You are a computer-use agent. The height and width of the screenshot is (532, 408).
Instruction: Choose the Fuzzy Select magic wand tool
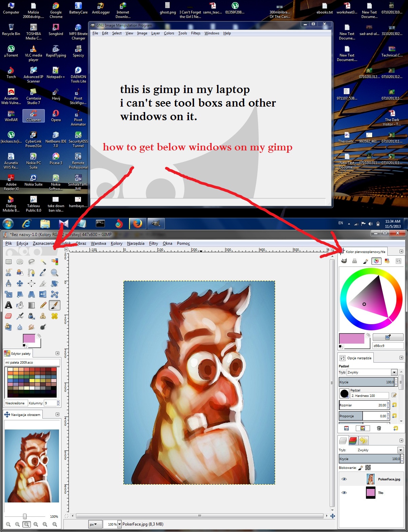(43, 261)
